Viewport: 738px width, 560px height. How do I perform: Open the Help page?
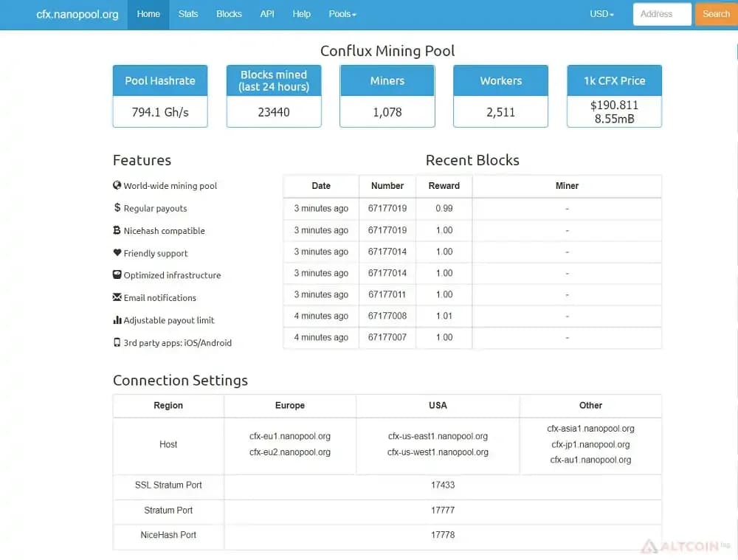pyautogui.click(x=301, y=14)
